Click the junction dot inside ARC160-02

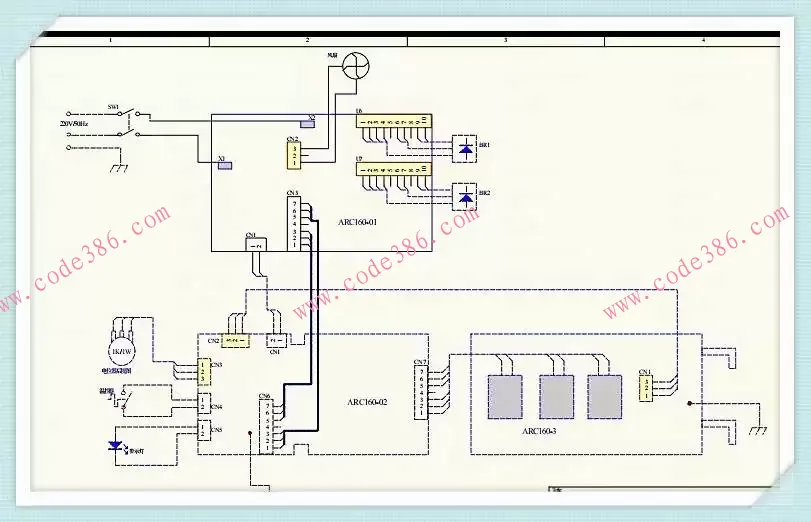click(x=250, y=434)
